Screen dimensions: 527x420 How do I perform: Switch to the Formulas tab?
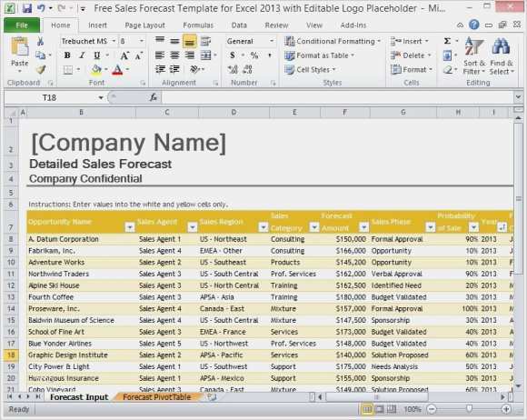tap(198, 25)
